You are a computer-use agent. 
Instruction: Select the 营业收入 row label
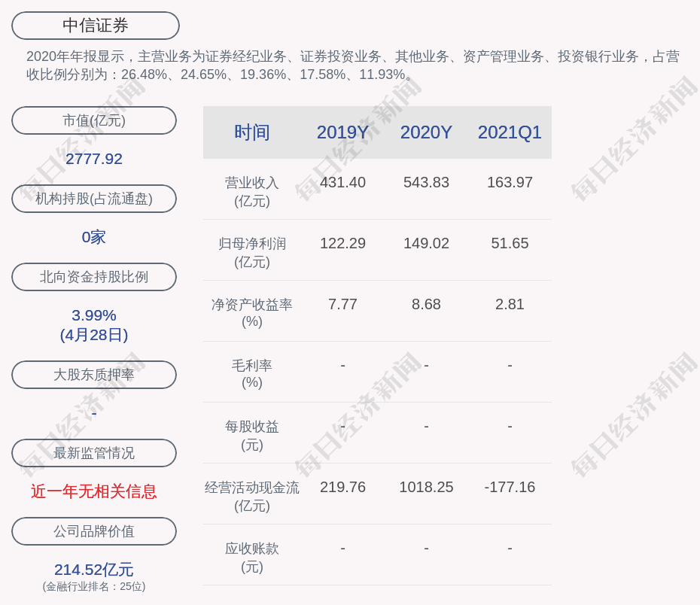point(251,190)
